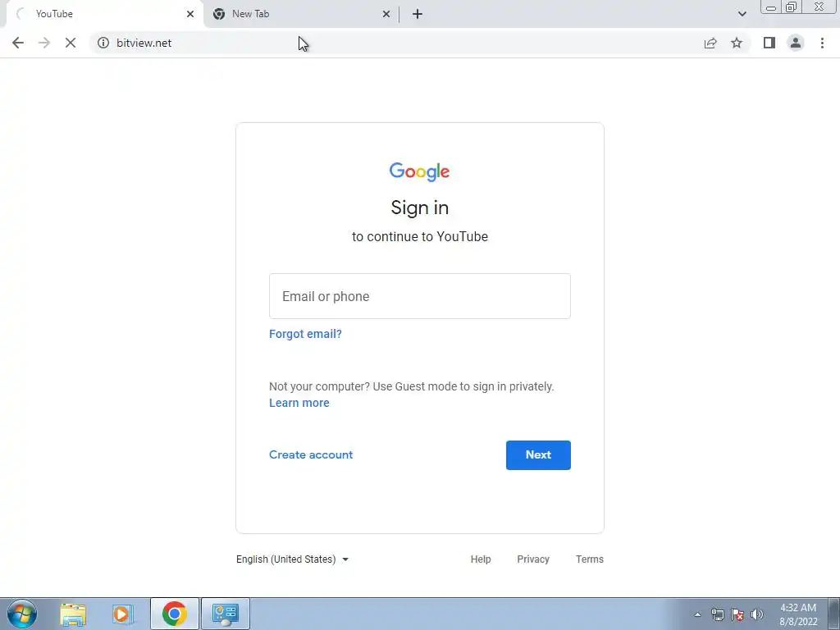840x630 pixels.
Task: Stop loading the page
Action: point(71,43)
